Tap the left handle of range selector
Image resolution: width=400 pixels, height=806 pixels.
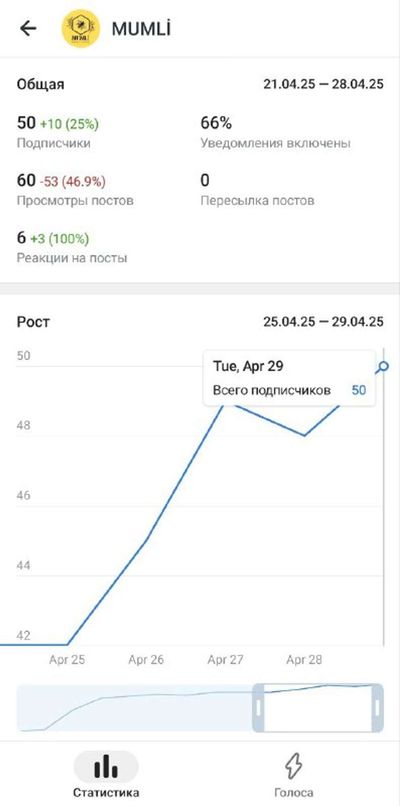click(x=259, y=708)
